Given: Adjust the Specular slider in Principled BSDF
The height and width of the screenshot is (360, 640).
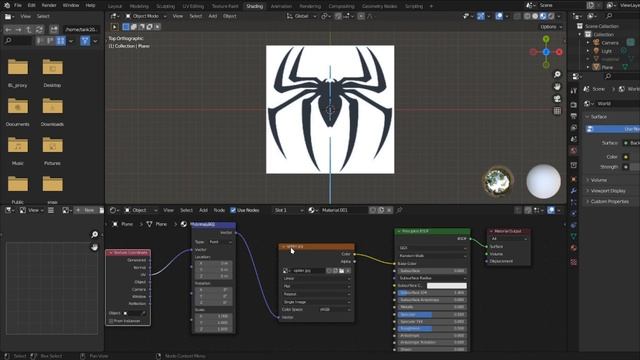Looking at the screenshot, I should coord(432,315).
